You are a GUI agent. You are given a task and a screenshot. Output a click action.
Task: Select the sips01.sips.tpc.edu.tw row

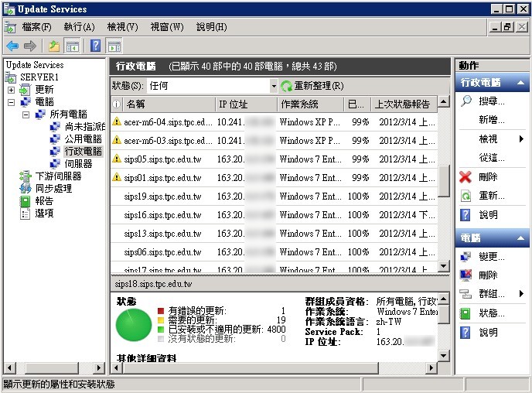pyautogui.click(x=274, y=178)
